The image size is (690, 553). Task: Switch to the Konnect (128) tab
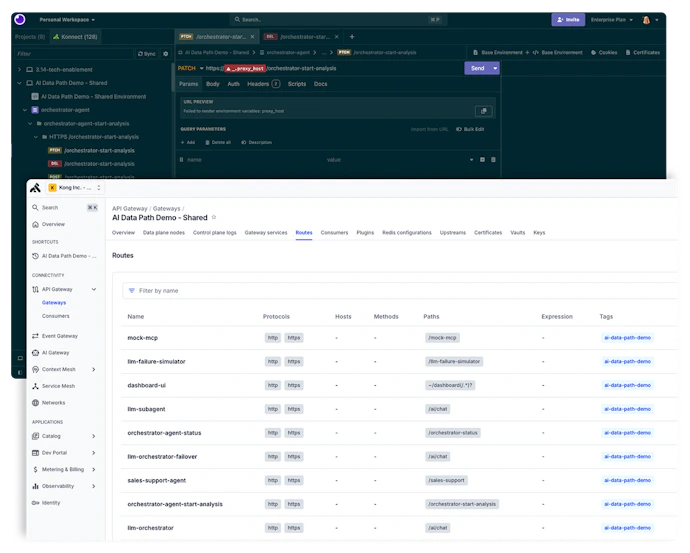(75, 37)
